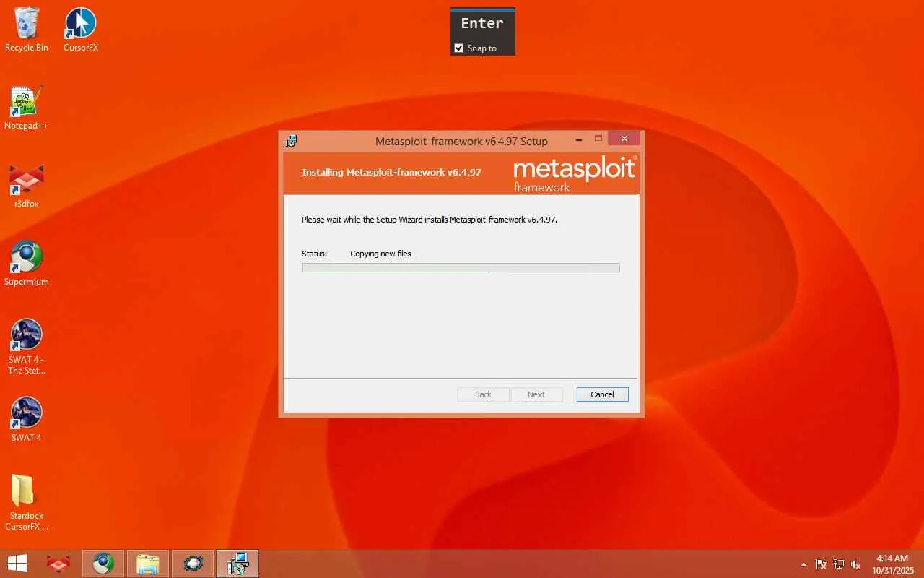Click the greyed-out Next button
Image resolution: width=924 pixels, height=578 pixels.
point(536,394)
